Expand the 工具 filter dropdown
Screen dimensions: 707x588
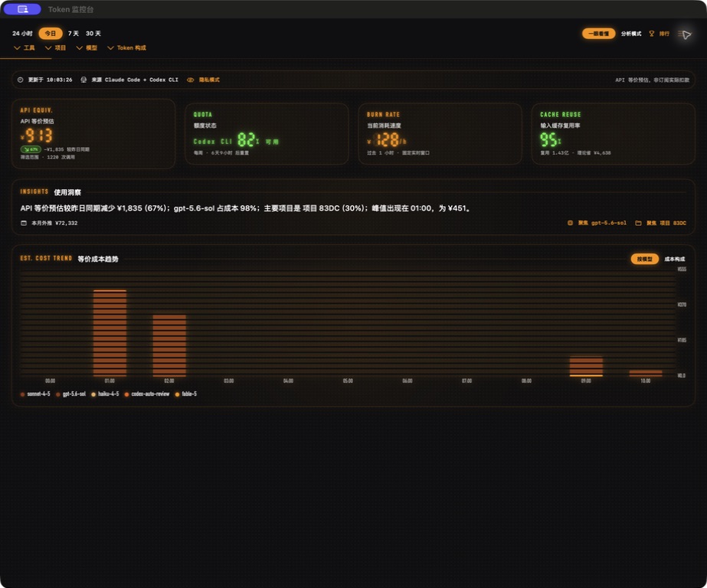[x=25, y=47]
